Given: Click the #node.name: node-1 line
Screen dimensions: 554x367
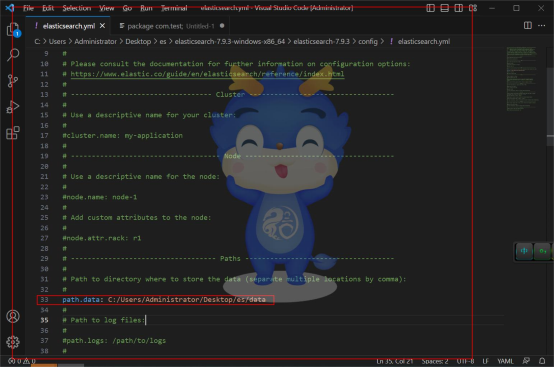Looking at the screenshot, I should 100,197.
